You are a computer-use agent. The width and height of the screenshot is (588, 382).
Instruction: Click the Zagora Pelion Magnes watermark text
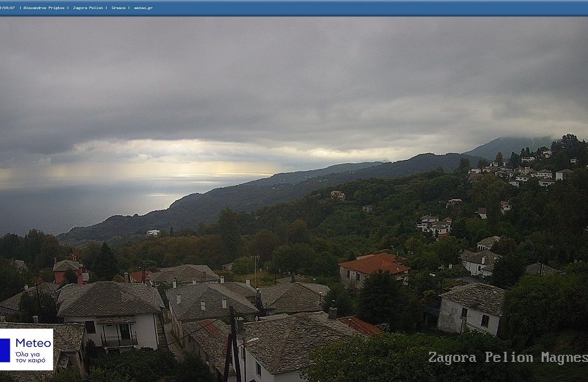click(x=507, y=358)
